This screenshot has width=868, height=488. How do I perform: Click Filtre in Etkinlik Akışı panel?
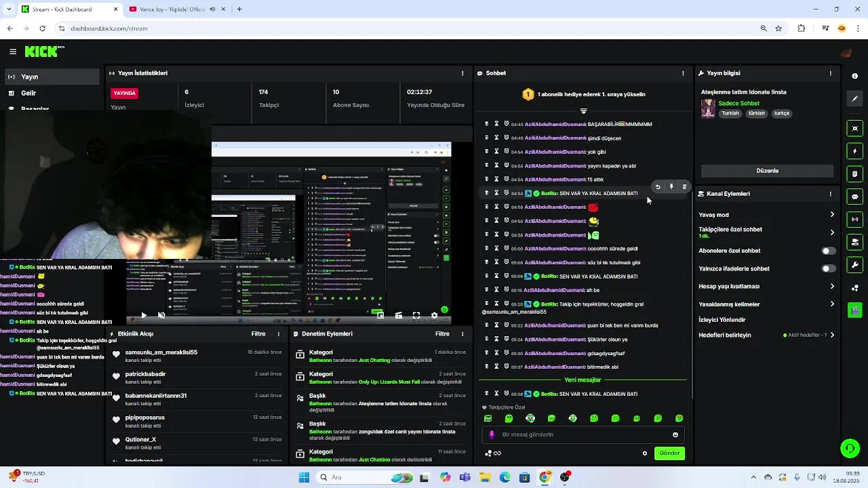258,334
